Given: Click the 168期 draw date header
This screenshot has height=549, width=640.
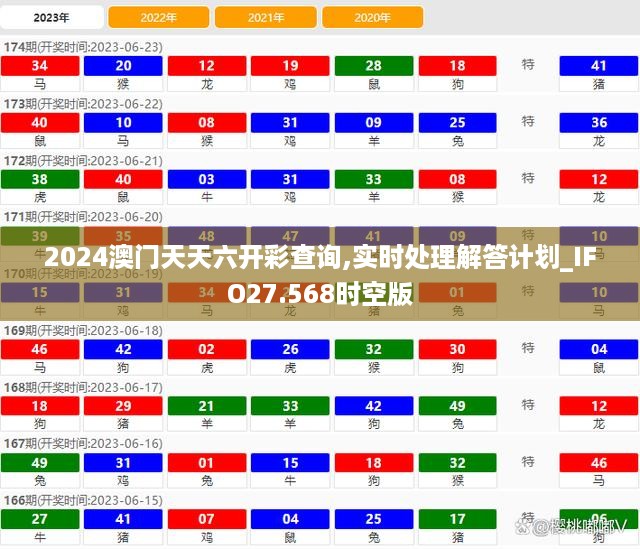Looking at the screenshot, I should [x=84, y=387].
